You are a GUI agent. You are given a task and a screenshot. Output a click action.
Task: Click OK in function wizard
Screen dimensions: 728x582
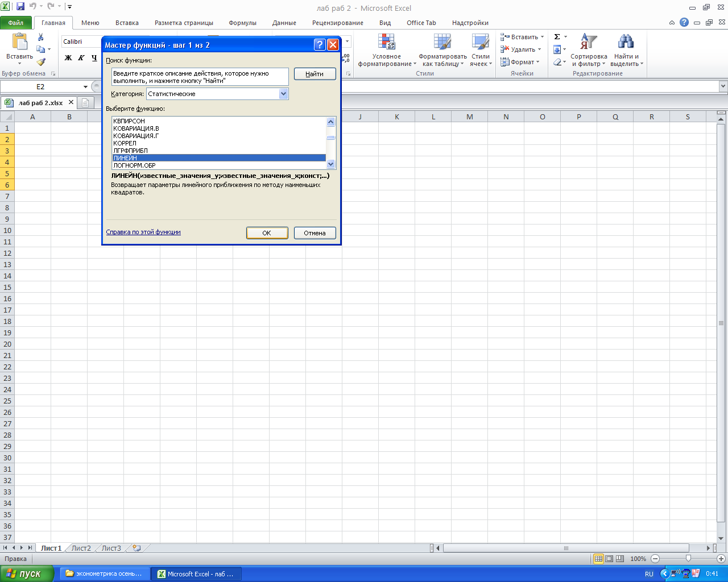click(267, 233)
